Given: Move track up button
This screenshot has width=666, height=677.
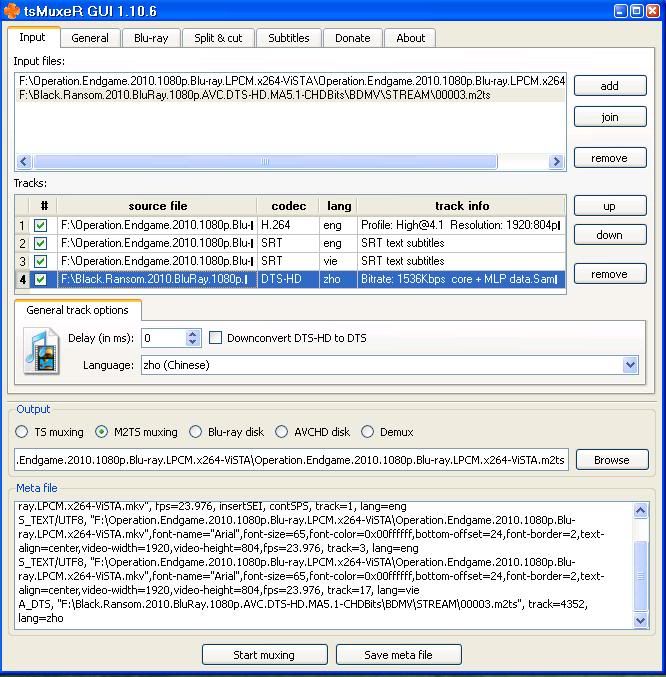Looking at the screenshot, I should click(610, 206).
